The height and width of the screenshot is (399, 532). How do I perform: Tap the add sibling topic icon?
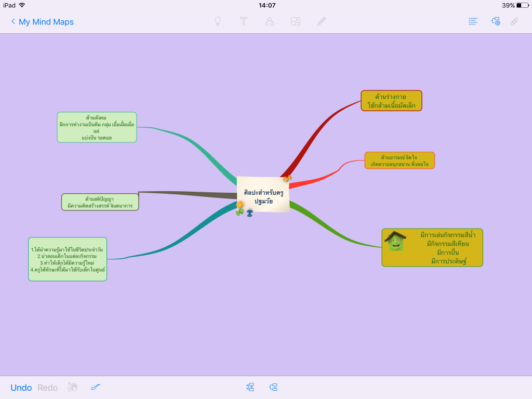click(x=250, y=387)
